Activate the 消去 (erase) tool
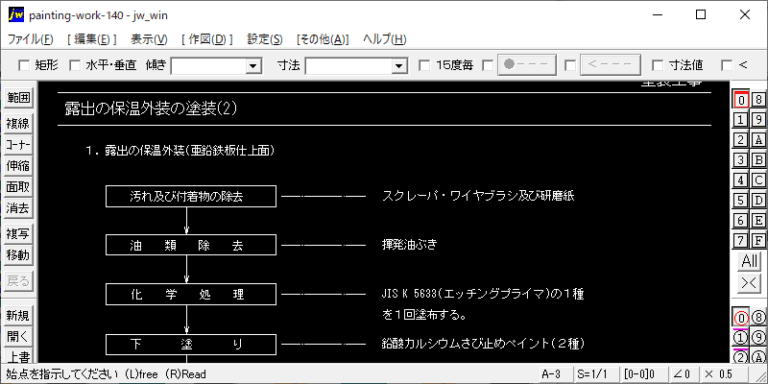The width and height of the screenshot is (768, 384). 18,209
